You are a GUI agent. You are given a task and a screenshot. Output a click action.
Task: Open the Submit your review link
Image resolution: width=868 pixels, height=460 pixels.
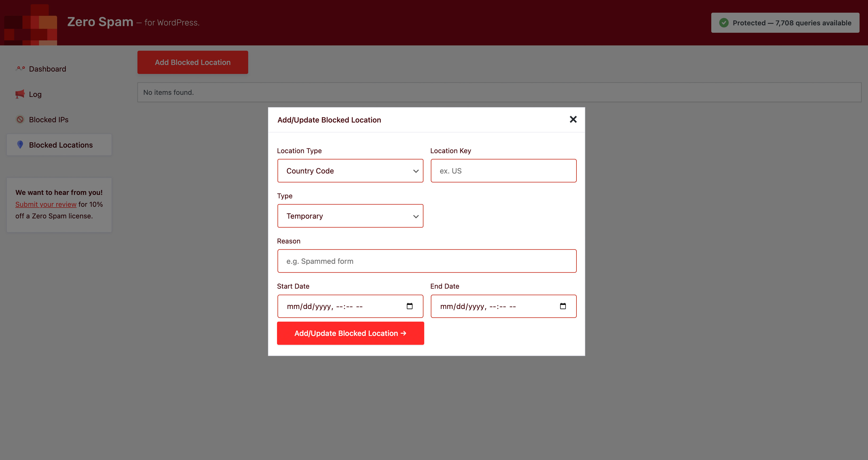click(46, 204)
